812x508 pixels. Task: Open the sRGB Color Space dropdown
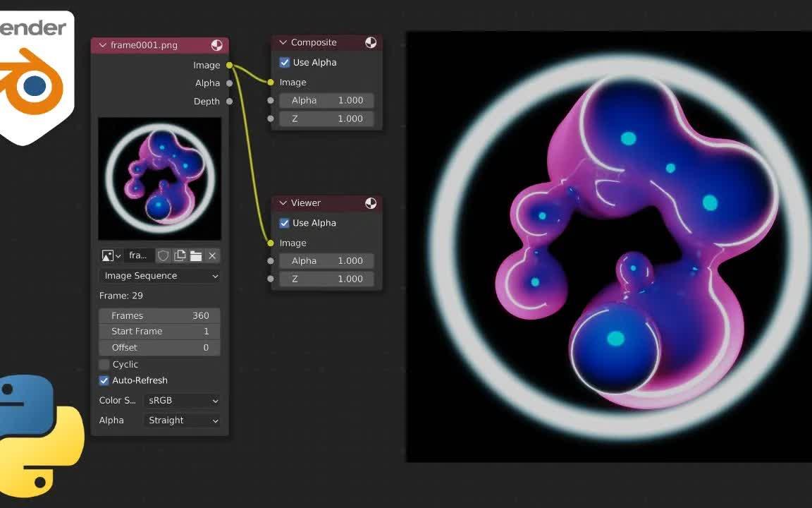pos(182,400)
